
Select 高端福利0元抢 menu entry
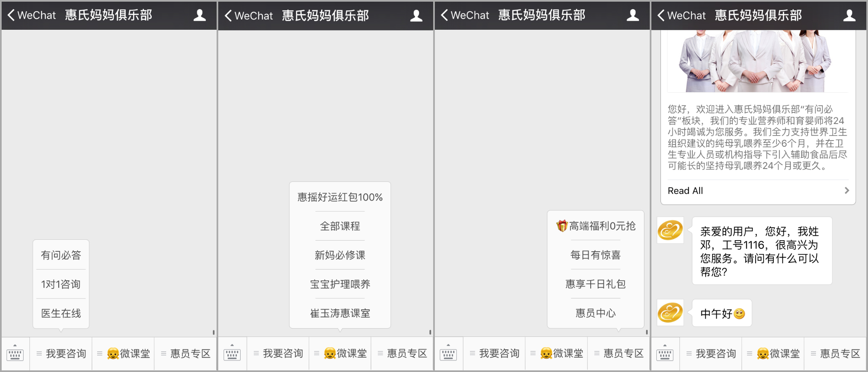[596, 226]
